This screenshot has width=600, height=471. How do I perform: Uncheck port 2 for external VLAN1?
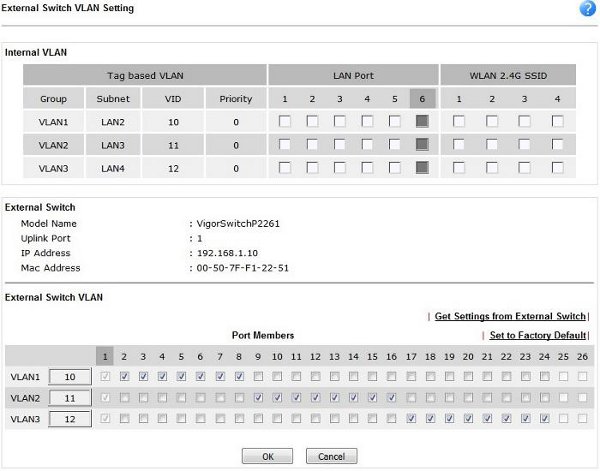(x=124, y=376)
